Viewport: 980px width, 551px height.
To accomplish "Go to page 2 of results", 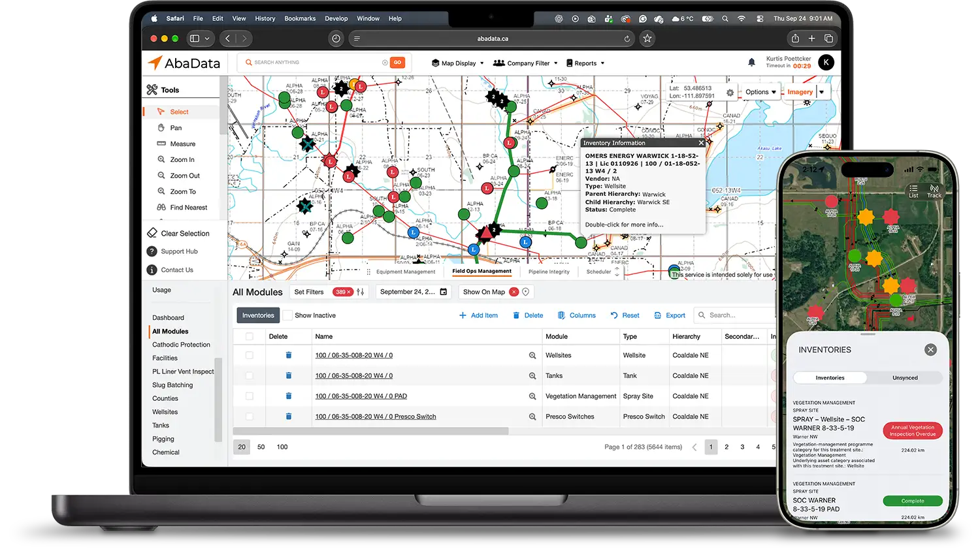I will click(727, 447).
